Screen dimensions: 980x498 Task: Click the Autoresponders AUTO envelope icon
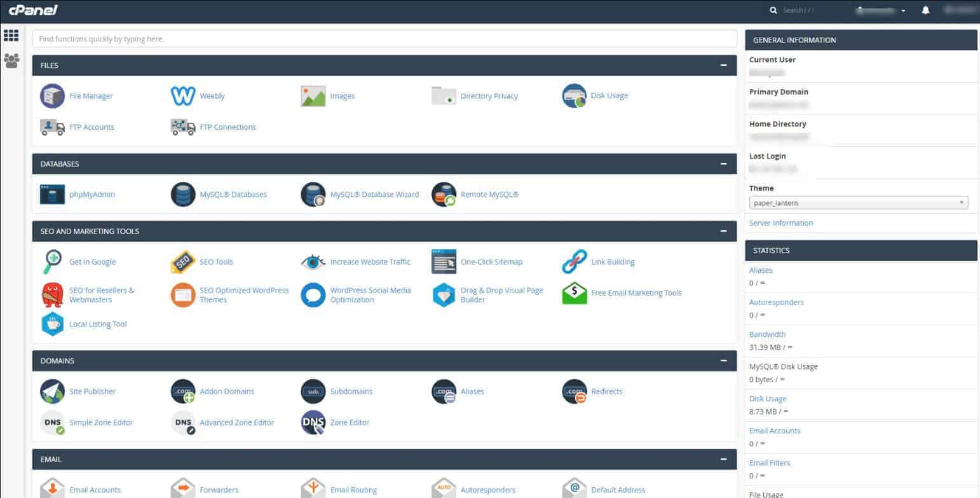pos(444,488)
